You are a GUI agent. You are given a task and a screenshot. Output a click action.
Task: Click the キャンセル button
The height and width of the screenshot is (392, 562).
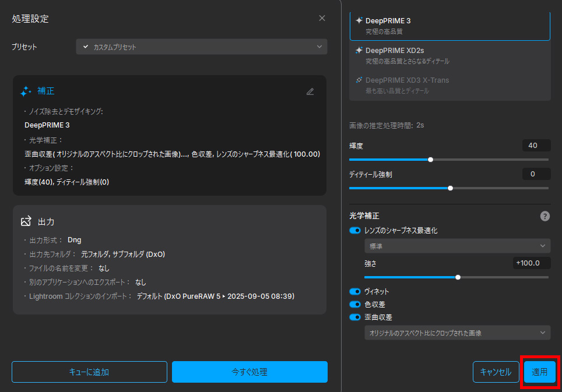(496, 372)
